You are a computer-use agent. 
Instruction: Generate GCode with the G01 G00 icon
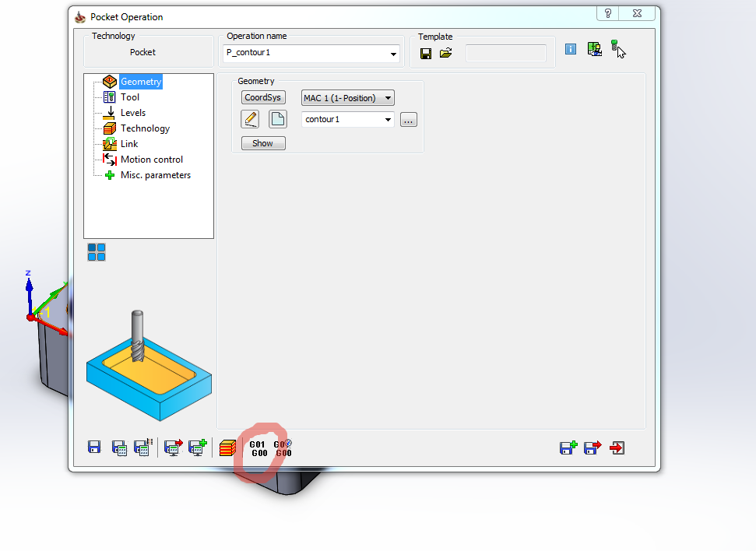(258, 448)
